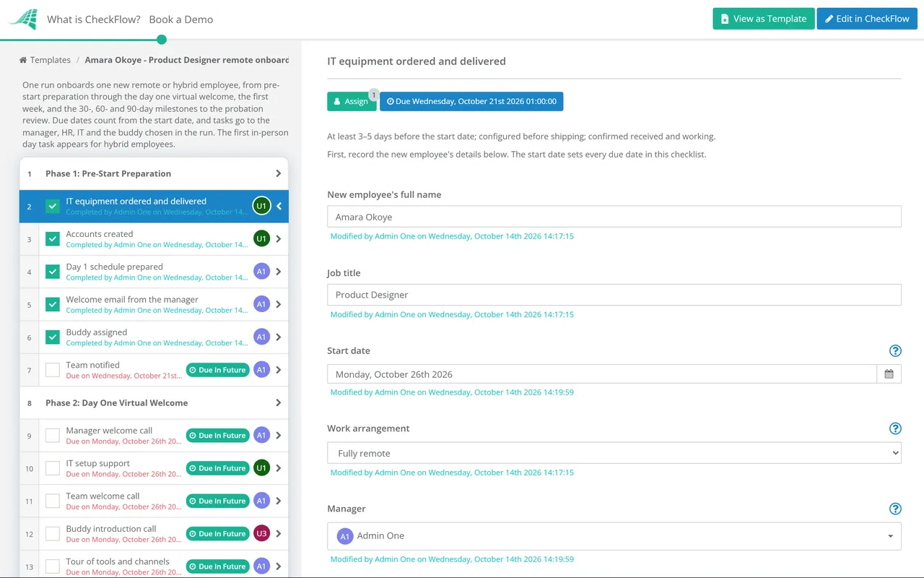Check the Team notified checkbox
The image size is (924, 578).
pyautogui.click(x=53, y=370)
